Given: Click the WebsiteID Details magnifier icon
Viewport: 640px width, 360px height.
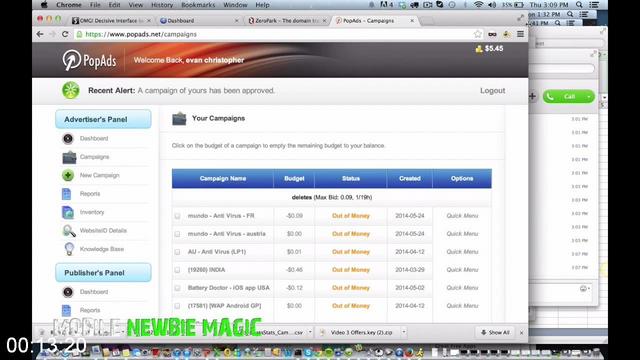Looking at the screenshot, I should coord(69,231).
